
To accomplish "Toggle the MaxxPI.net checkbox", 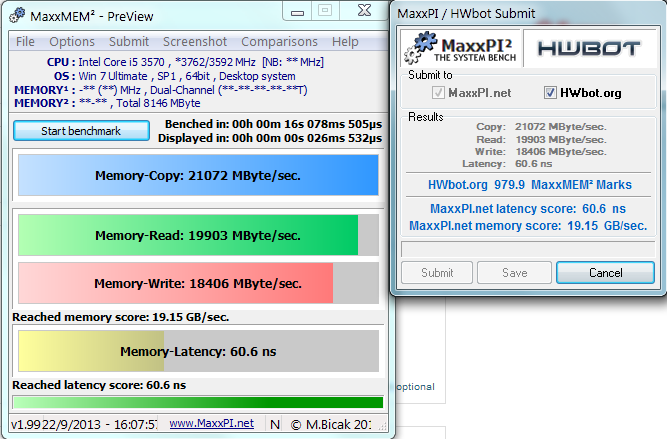I will tap(438, 92).
